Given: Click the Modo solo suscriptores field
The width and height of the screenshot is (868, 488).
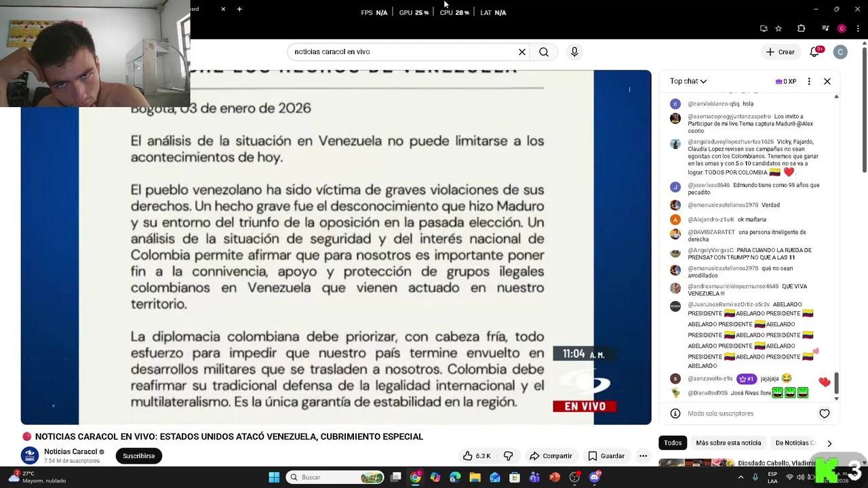Looking at the screenshot, I should click(x=720, y=413).
